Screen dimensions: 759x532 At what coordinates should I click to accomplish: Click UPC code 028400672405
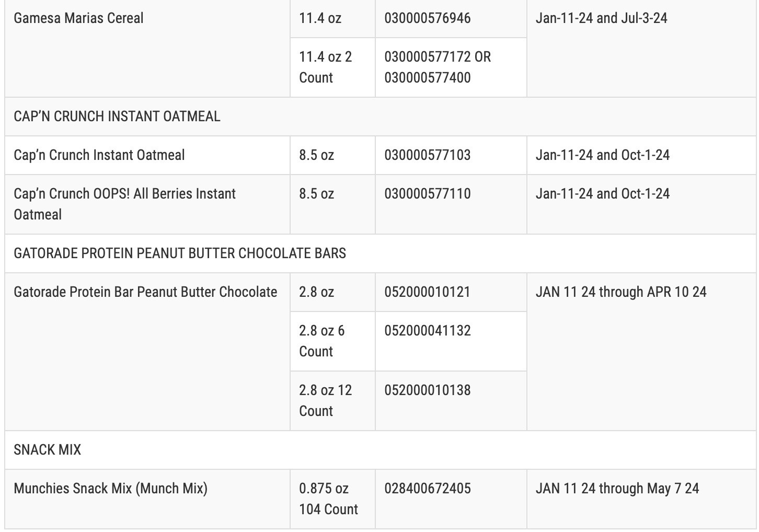(x=428, y=489)
